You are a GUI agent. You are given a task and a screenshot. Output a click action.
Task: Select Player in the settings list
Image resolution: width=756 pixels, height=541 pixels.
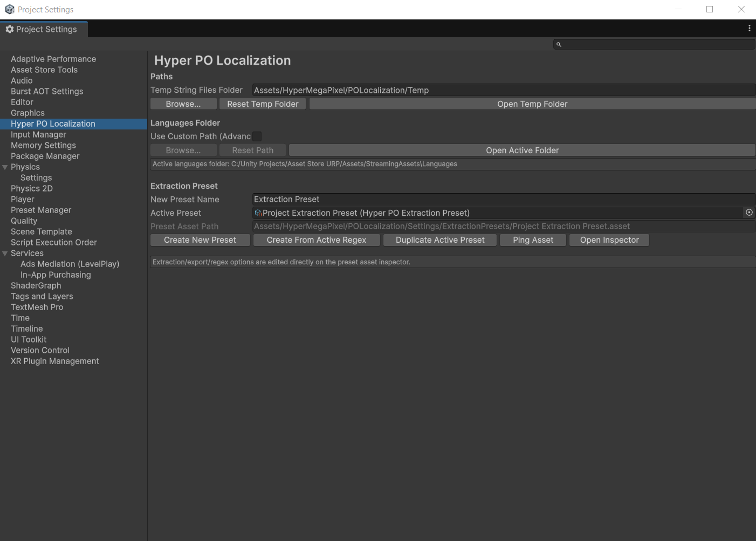(23, 199)
